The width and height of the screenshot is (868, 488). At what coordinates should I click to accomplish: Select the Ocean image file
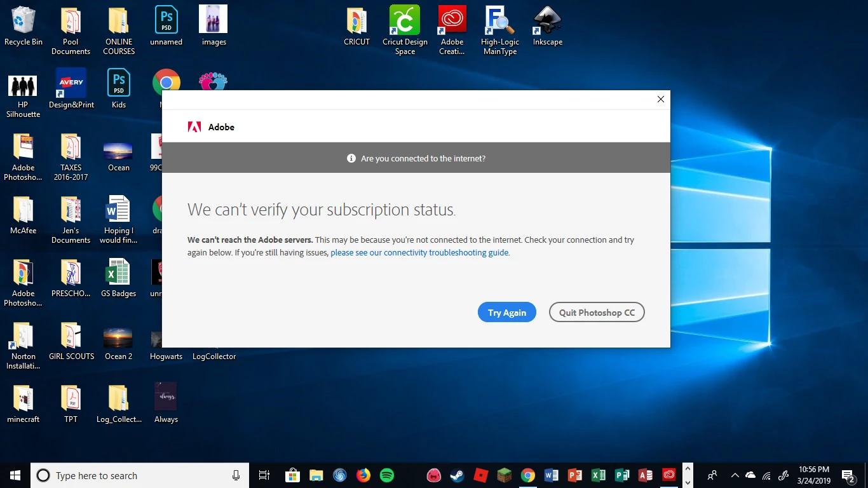pos(119,156)
